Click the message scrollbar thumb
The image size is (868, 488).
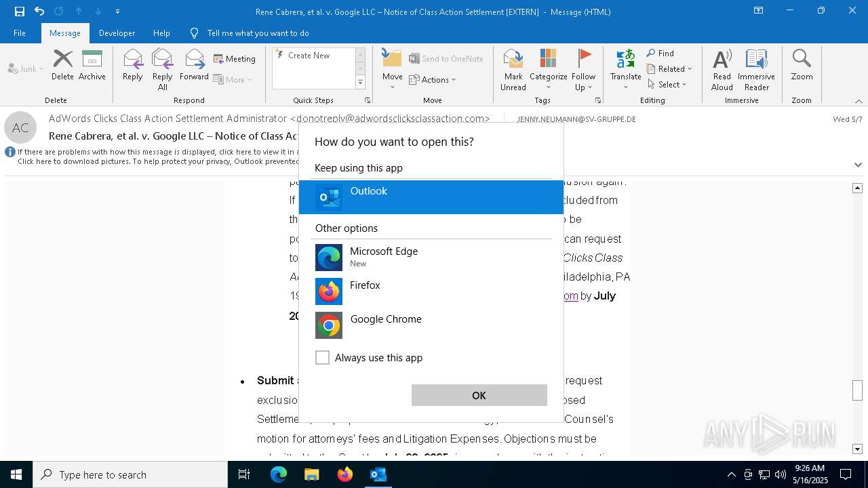click(x=857, y=391)
